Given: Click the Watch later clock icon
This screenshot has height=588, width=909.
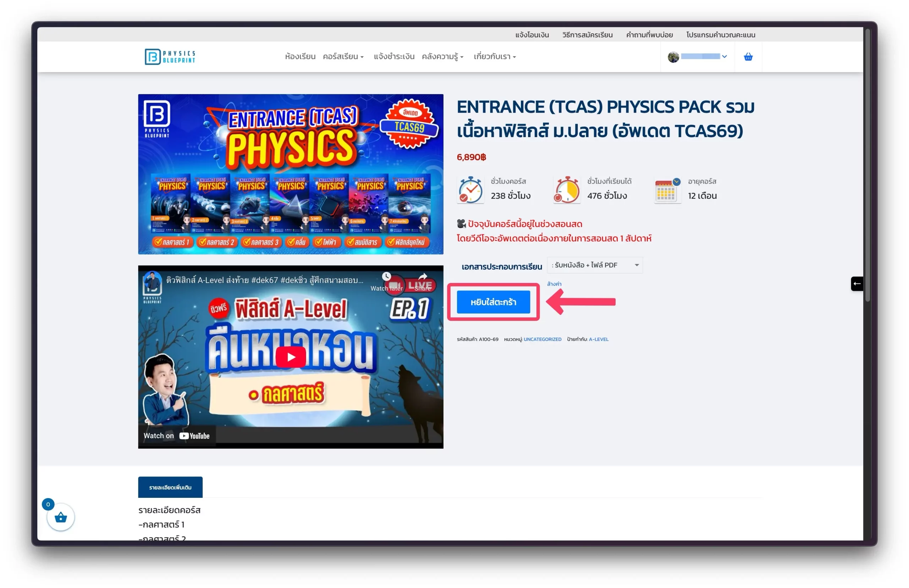Looking at the screenshot, I should [x=386, y=277].
